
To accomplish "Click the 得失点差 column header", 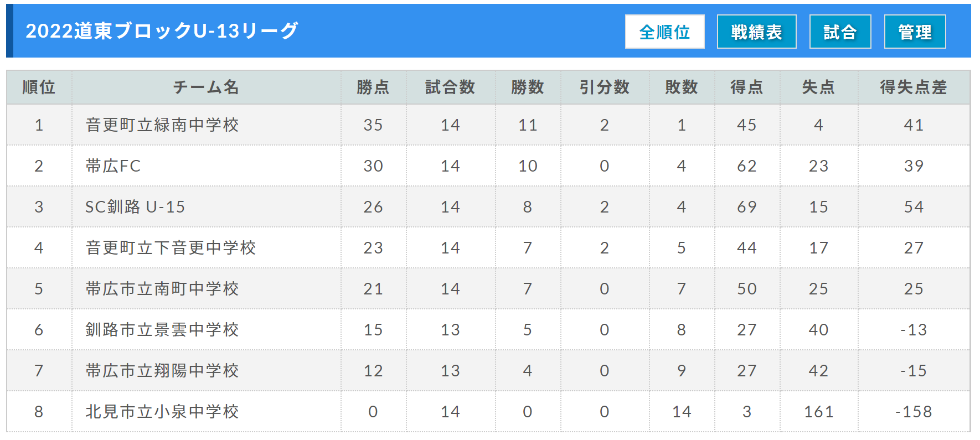I will pyautogui.click(x=914, y=87).
